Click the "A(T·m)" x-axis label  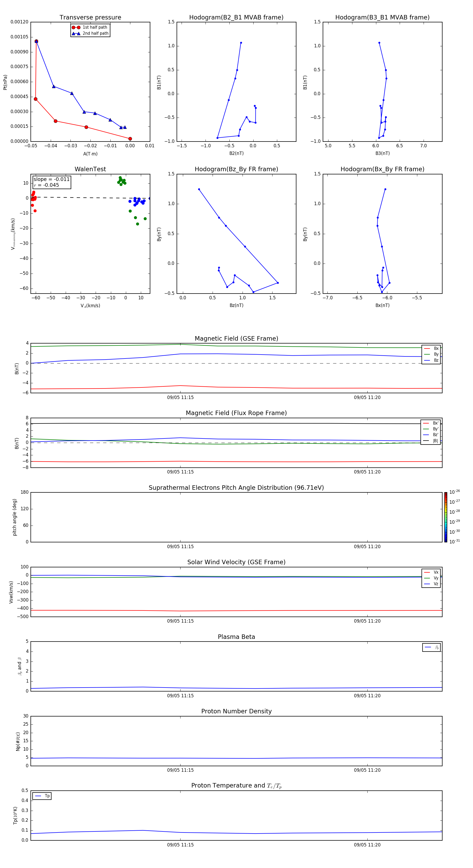pyautogui.click(x=90, y=154)
